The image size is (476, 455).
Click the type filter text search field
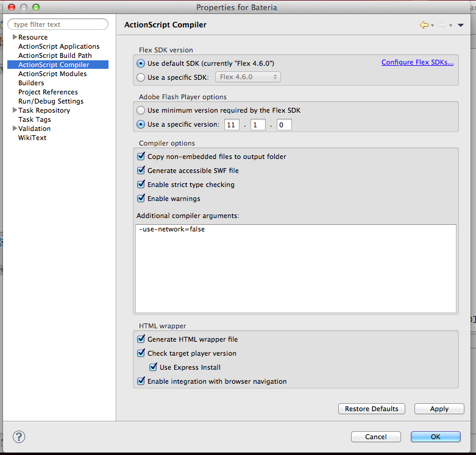click(58, 24)
